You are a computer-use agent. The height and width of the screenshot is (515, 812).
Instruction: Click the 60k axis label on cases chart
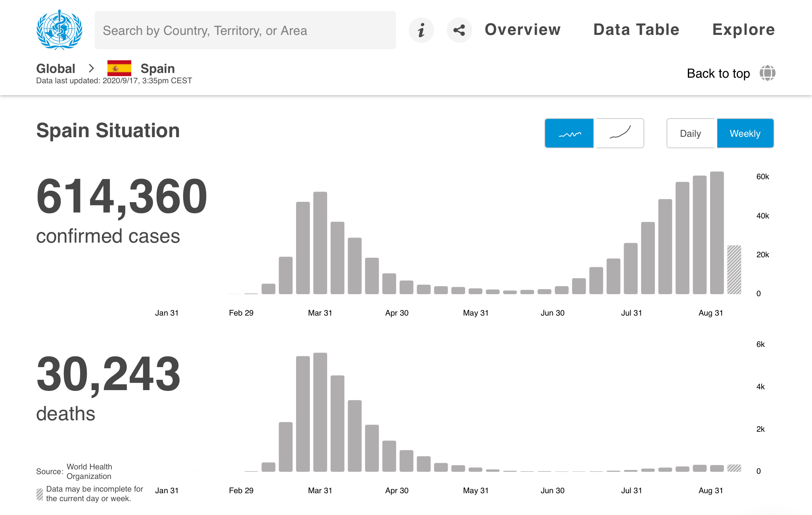(762, 176)
